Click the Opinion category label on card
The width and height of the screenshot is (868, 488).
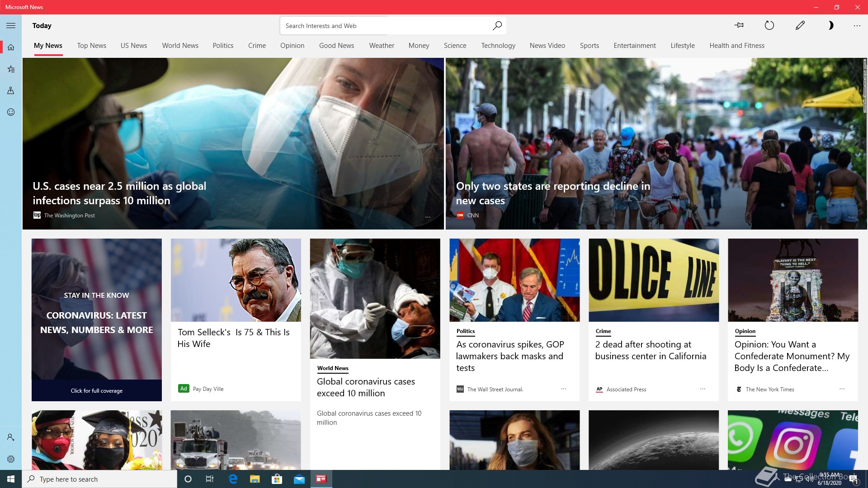point(745,331)
